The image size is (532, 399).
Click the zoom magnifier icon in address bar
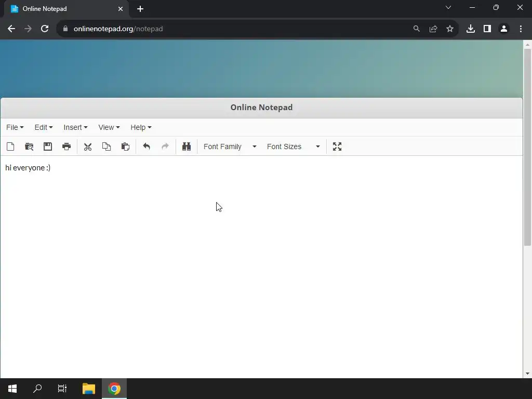(417, 29)
